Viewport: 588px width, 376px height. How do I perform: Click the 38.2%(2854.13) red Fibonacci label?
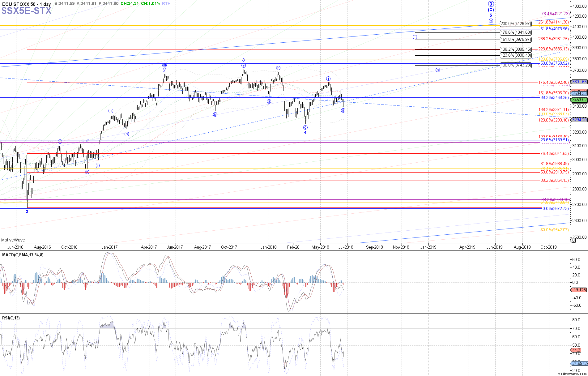[554, 181]
